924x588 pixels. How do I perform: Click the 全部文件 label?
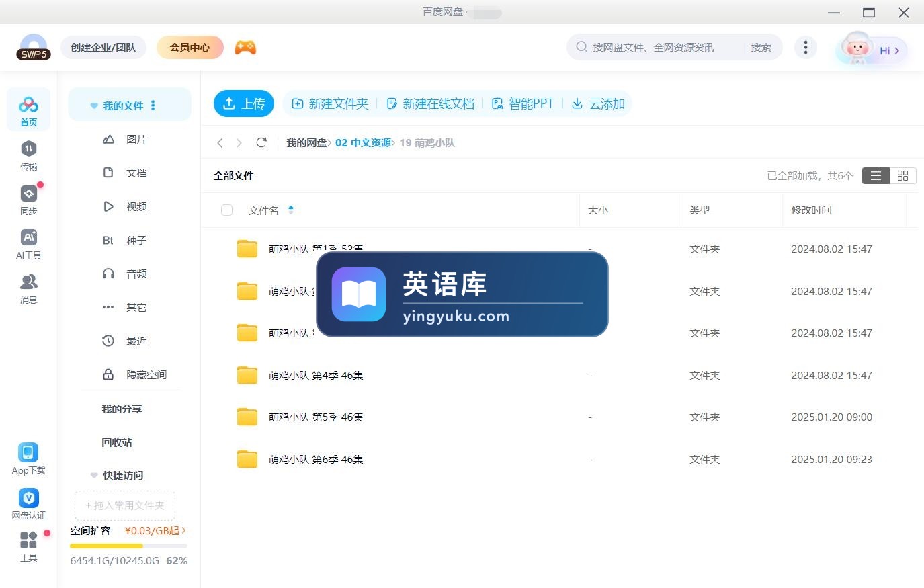click(x=233, y=175)
